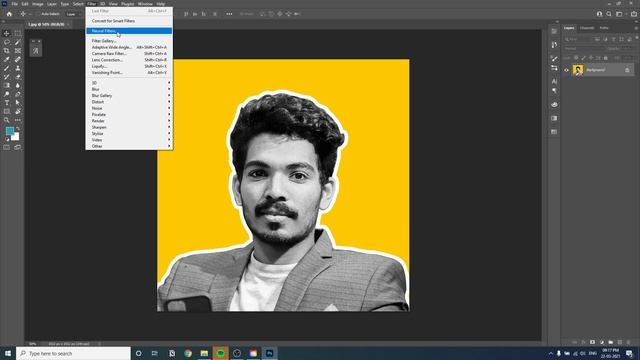Select the Brush tool
Viewport: 640px width, 360px height.
click(x=7, y=68)
